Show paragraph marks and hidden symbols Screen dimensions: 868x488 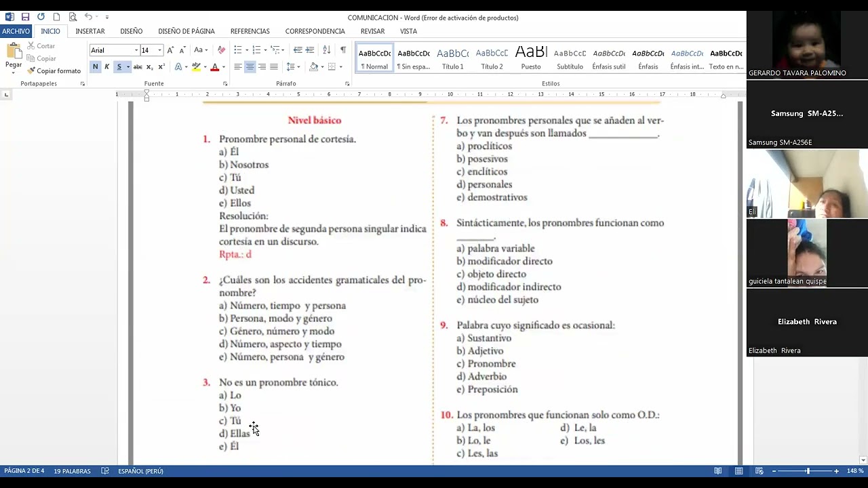coord(343,50)
